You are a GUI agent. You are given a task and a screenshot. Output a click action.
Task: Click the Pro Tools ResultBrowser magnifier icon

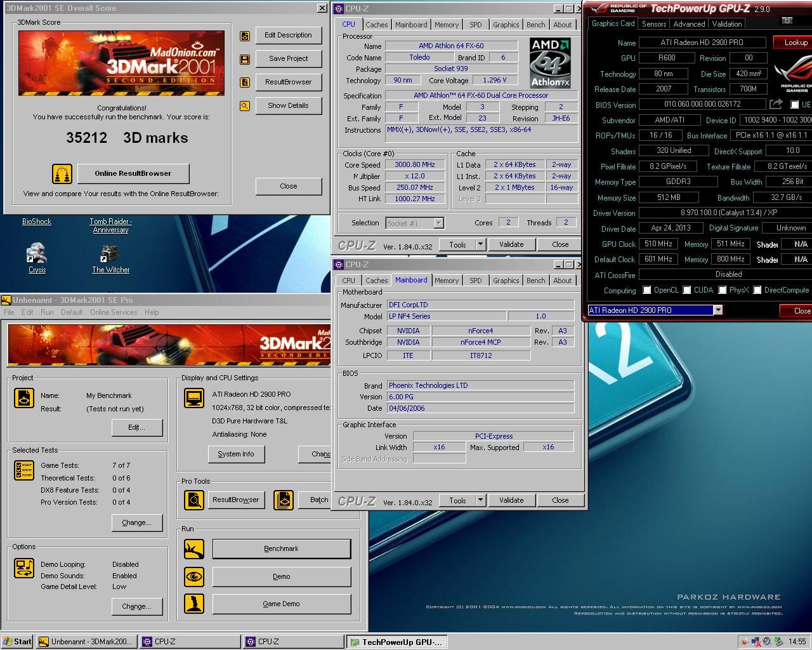(194, 500)
